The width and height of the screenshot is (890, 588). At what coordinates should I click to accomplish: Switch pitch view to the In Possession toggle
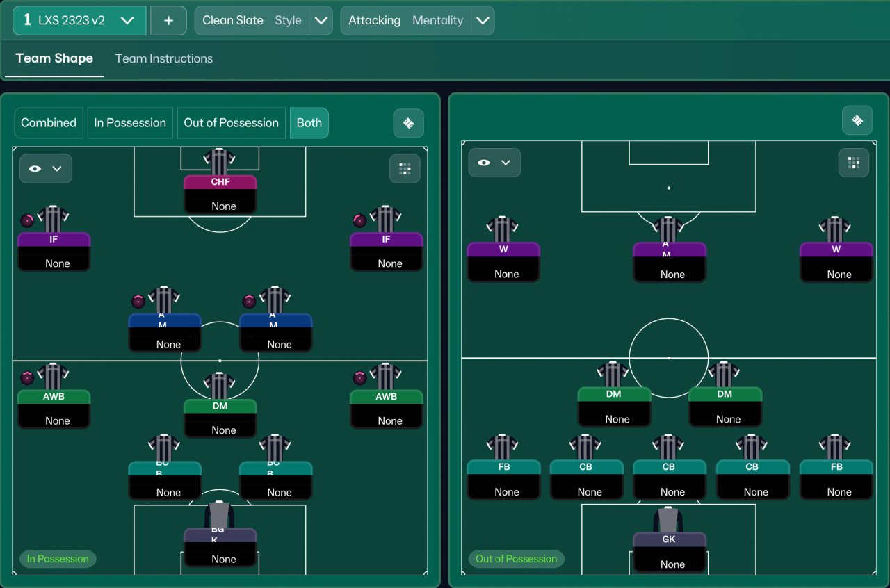click(x=130, y=123)
